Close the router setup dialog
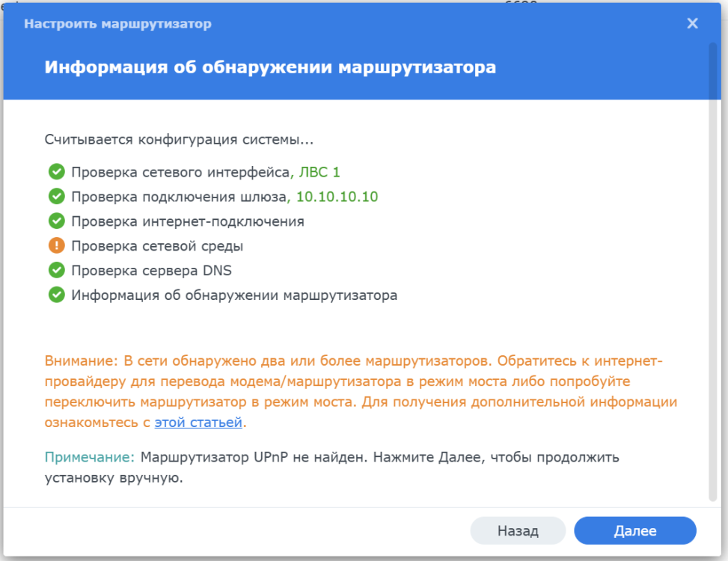The width and height of the screenshot is (728, 561). pos(692,24)
